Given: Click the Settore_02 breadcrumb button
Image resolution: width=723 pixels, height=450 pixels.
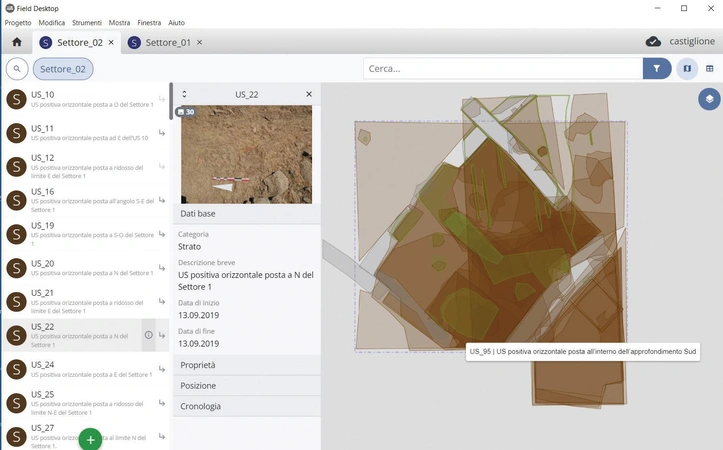Looking at the screenshot, I should (x=65, y=68).
